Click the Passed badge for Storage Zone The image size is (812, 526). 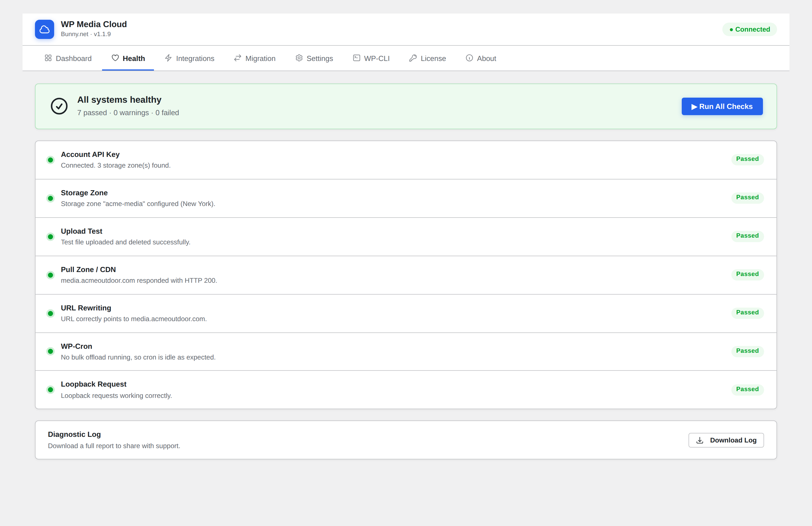coord(747,198)
